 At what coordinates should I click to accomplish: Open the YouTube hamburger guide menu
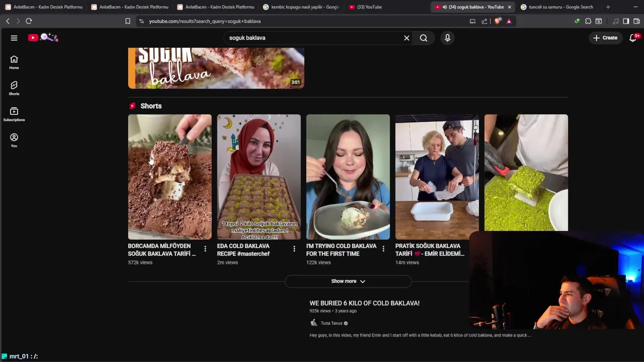click(x=14, y=38)
